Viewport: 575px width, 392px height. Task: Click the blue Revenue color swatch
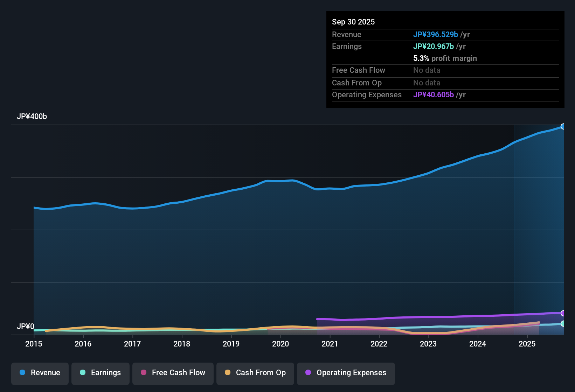pos(22,373)
